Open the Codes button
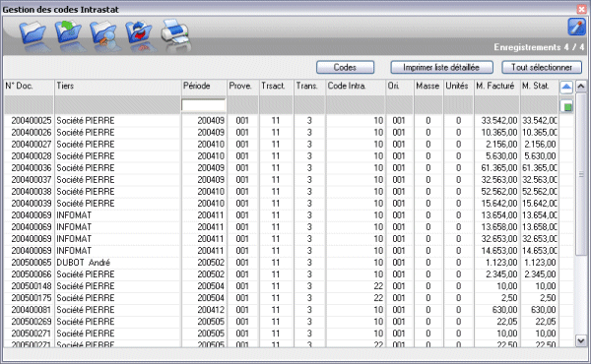The width and height of the screenshot is (591, 364). click(346, 67)
